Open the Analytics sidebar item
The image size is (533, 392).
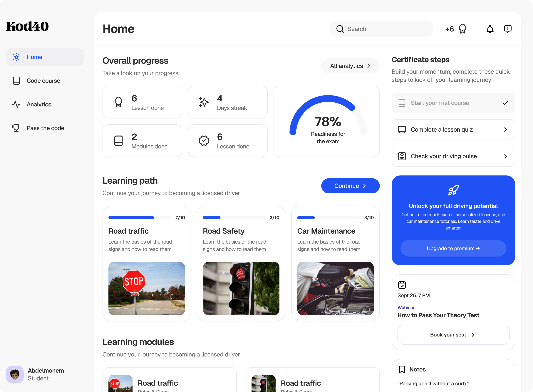(39, 104)
